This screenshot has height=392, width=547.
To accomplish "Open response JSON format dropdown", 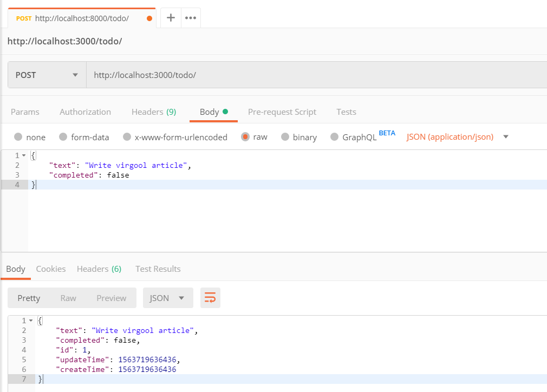I will click(x=168, y=298).
